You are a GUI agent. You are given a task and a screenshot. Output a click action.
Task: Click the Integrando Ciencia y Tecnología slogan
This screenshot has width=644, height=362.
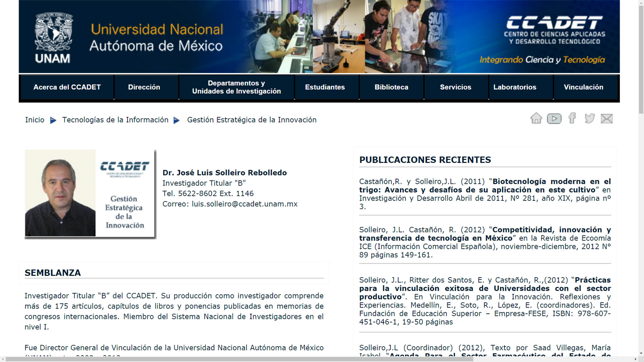click(x=542, y=60)
